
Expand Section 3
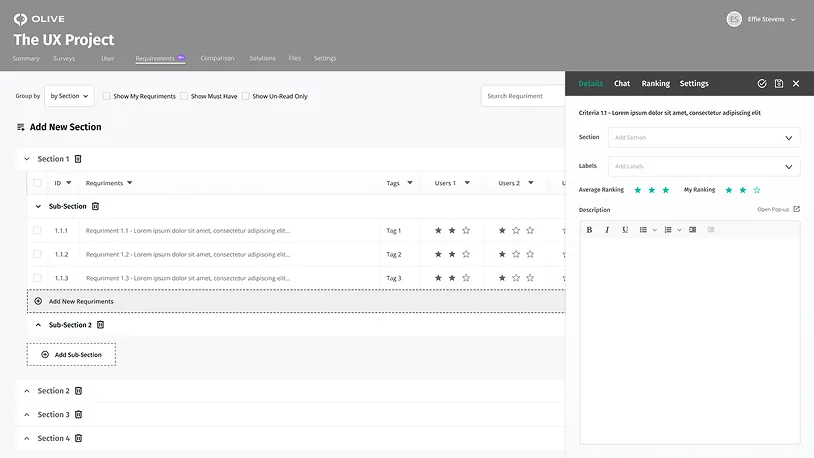tap(27, 414)
